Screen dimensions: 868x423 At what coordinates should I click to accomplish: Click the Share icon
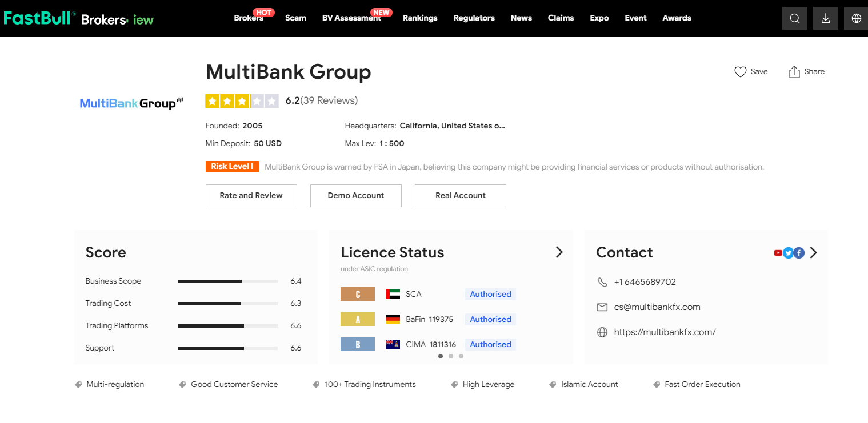coord(794,72)
